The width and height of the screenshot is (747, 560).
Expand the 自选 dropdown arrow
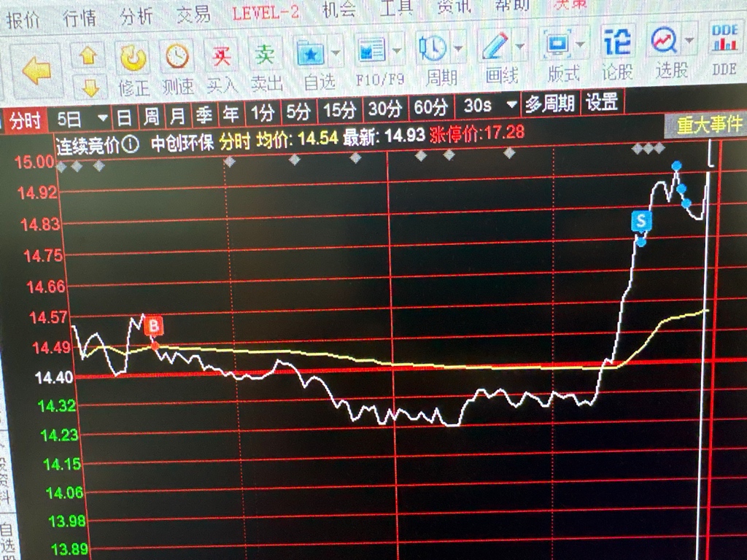click(336, 52)
